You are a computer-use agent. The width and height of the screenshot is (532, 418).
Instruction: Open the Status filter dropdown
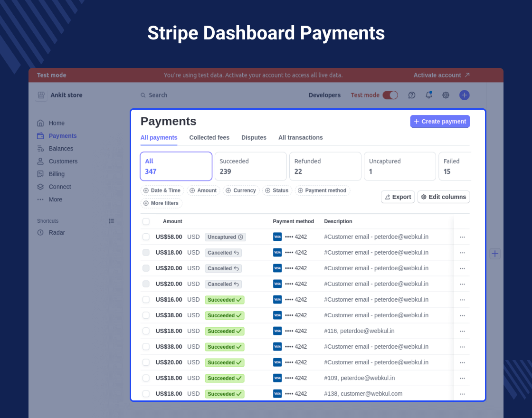[x=277, y=190]
